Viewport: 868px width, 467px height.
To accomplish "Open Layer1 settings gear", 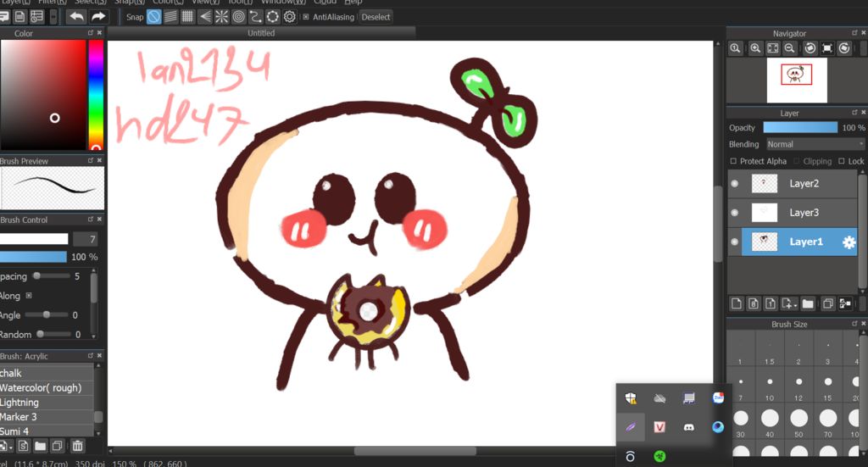I will coord(849,242).
